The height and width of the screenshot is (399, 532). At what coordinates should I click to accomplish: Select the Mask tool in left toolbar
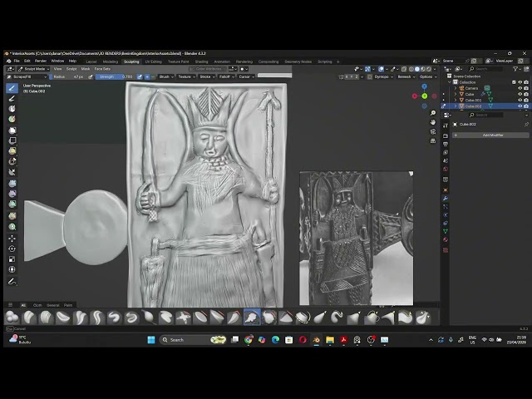point(12,109)
